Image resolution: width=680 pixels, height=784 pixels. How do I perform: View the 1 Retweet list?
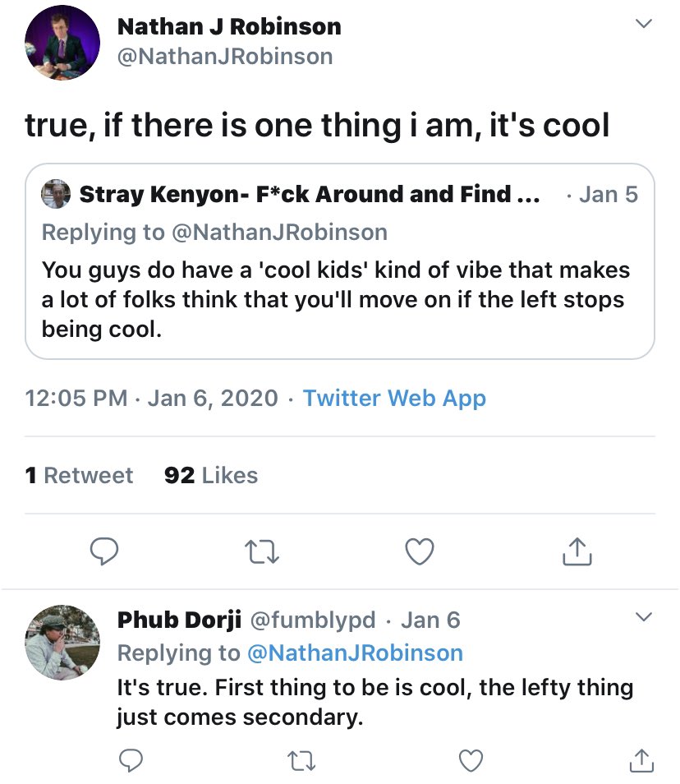pyautogui.click(x=79, y=476)
